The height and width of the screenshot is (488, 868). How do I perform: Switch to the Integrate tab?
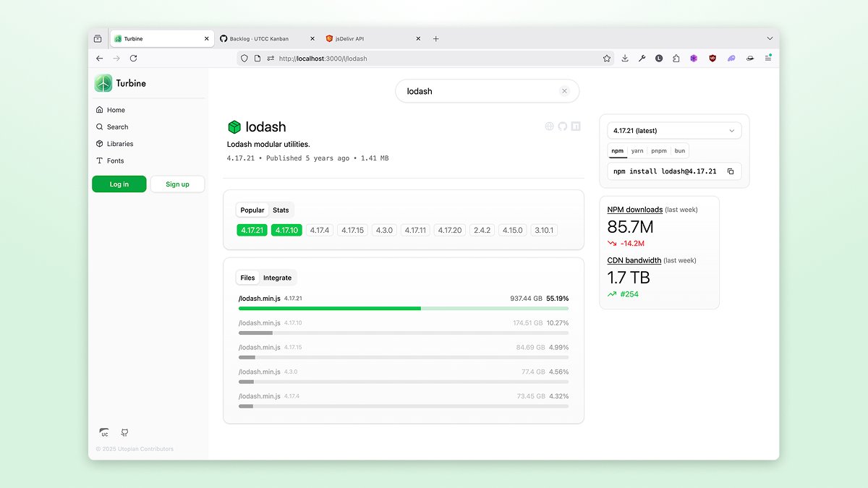(x=277, y=278)
